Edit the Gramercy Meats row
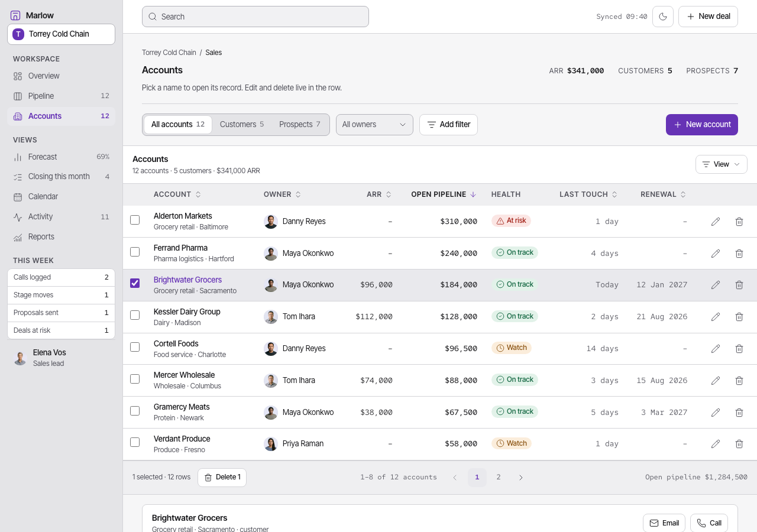 (x=716, y=412)
